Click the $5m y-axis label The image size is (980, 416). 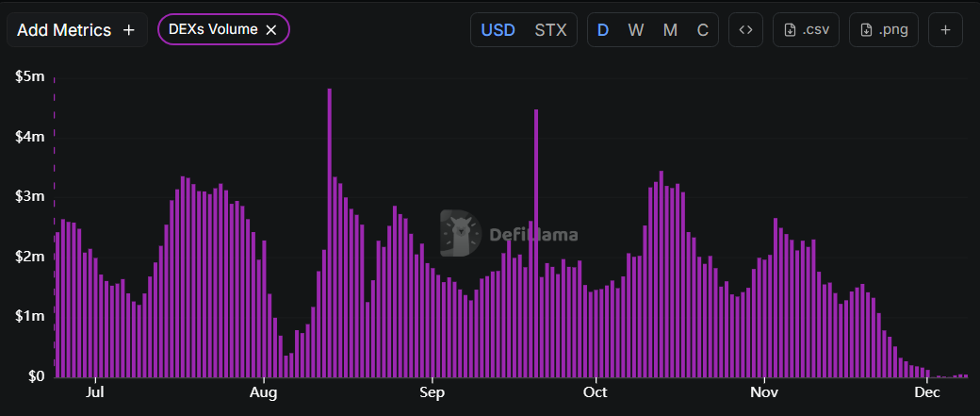[30, 77]
